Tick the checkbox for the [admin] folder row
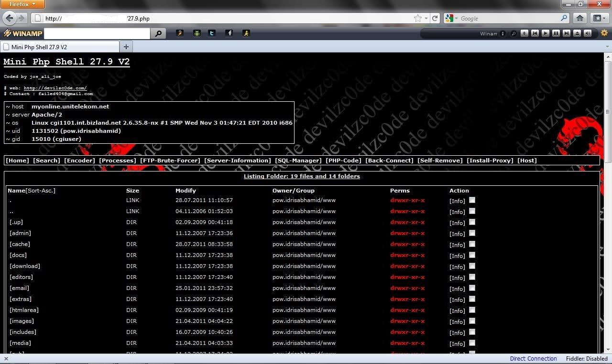Screen dimensions: 612x364 (x=472, y=233)
